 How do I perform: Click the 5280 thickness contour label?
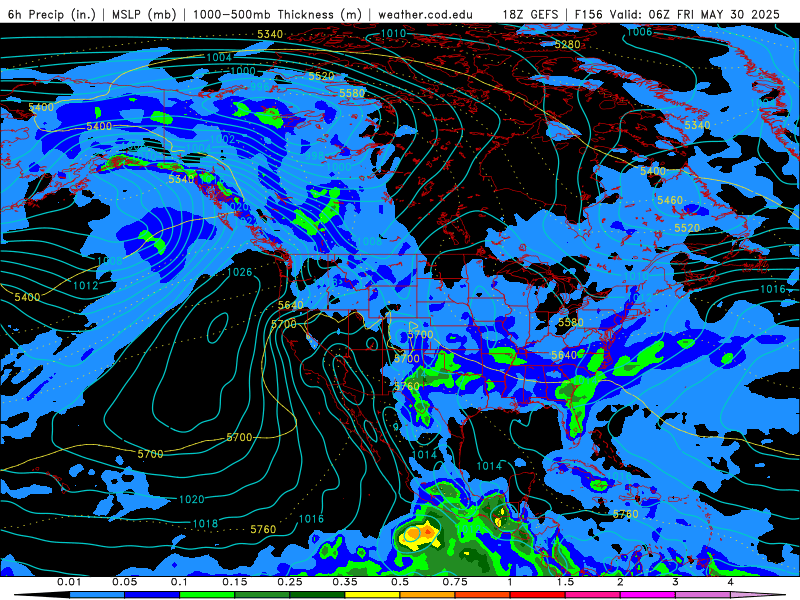pos(567,44)
